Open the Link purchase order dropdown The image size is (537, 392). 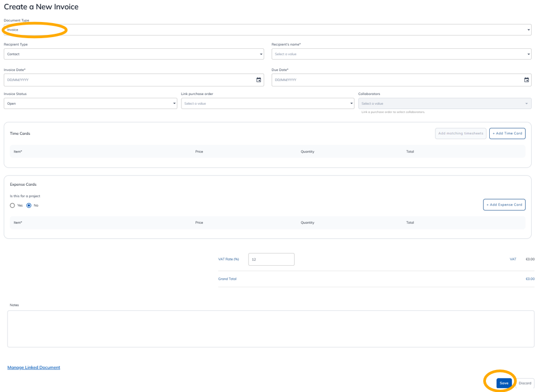[267, 104]
